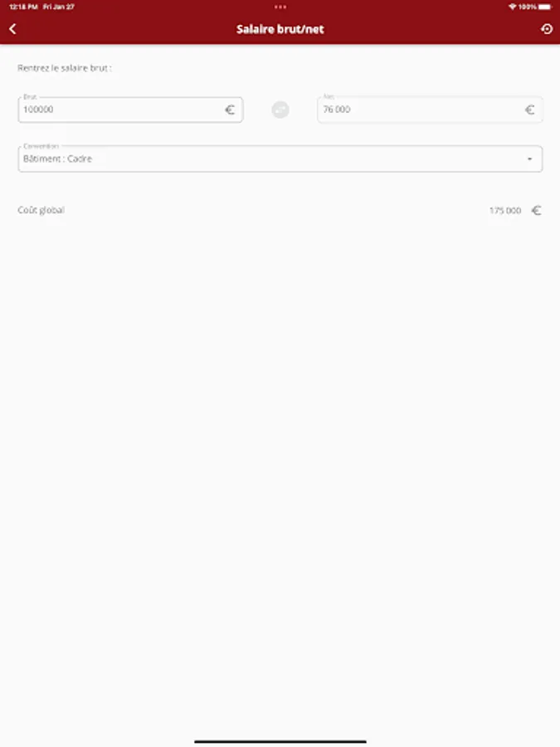This screenshot has width=560, height=747.
Task: Click the Brut field showing 100000
Action: coord(130,110)
